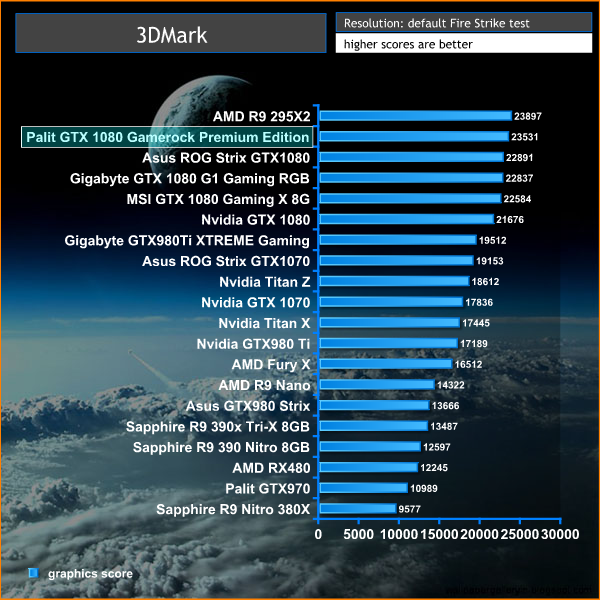Click the score value 12597
This screenshot has width=600, height=600.
(437, 447)
